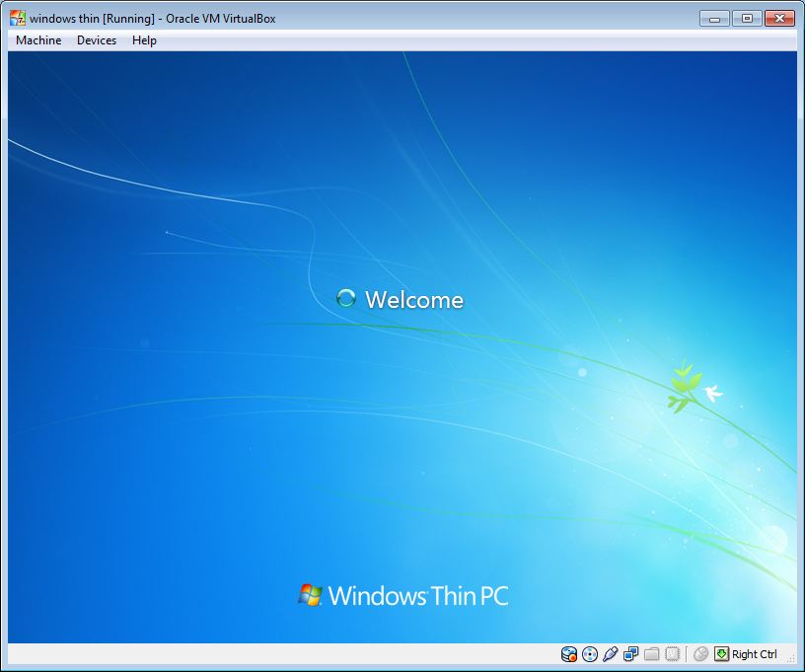Click the optical disc (CD/DVD) status icon
The width and height of the screenshot is (805, 672).
click(x=590, y=654)
